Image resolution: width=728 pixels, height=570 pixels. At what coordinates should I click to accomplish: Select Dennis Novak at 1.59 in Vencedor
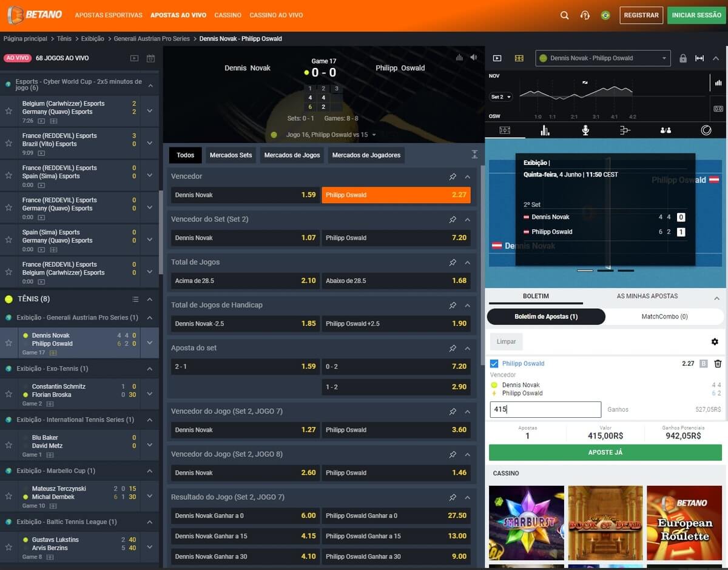(x=244, y=195)
